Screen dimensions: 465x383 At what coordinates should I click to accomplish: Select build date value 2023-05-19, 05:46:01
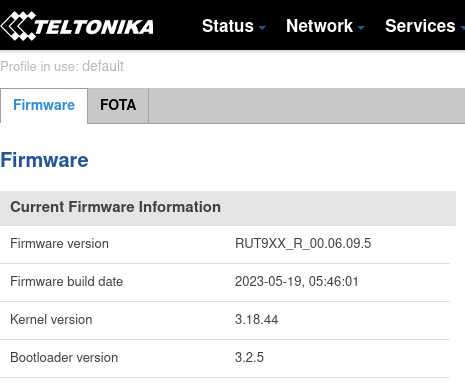click(x=297, y=282)
